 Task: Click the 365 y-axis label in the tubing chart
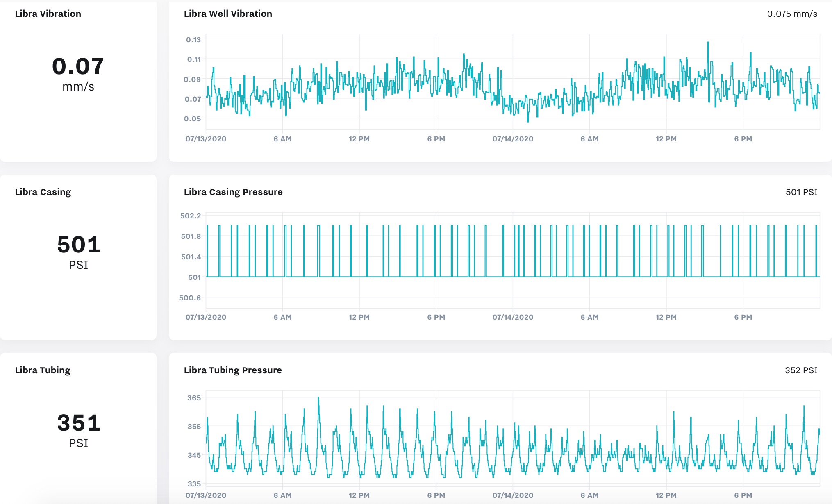click(x=194, y=397)
